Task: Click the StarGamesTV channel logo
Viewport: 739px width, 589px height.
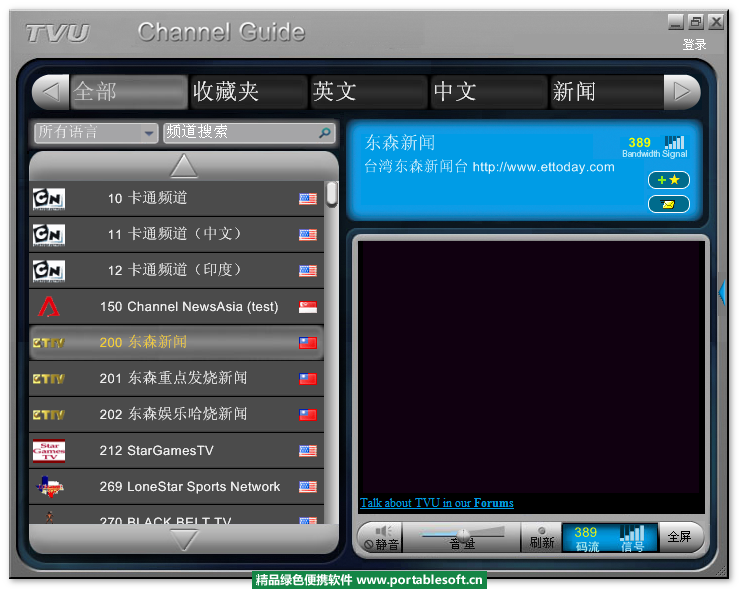Action: [48, 450]
